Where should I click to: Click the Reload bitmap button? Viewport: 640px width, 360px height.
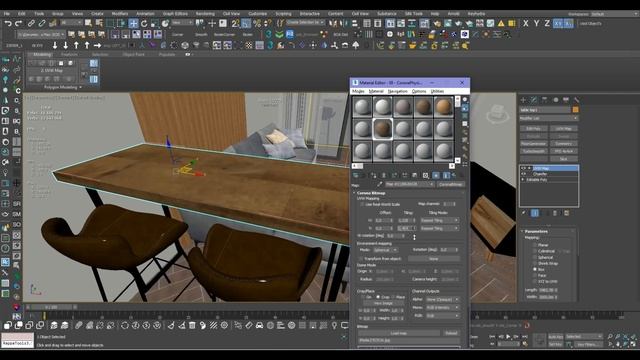point(451,333)
